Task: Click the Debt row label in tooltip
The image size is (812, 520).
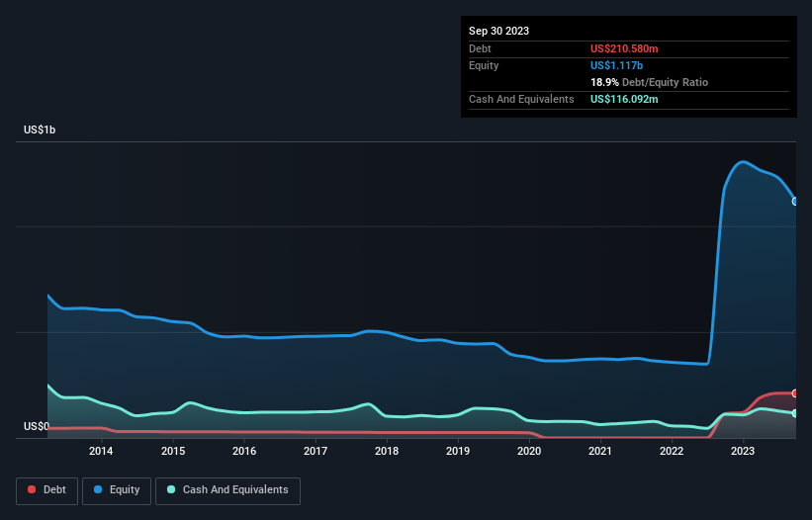Action: [x=480, y=48]
